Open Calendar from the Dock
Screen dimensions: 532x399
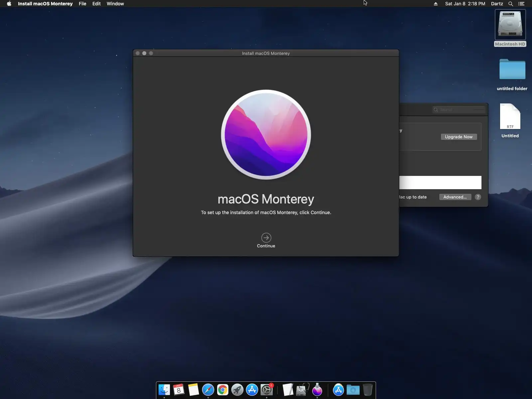[x=179, y=390]
